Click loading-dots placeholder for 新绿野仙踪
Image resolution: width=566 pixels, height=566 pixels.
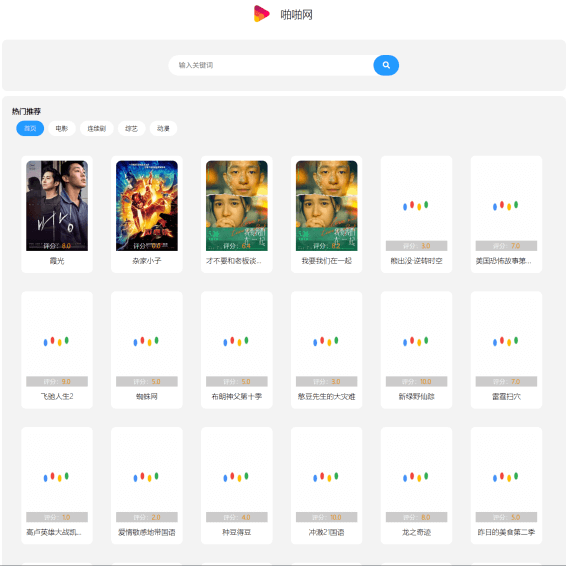[416, 341]
